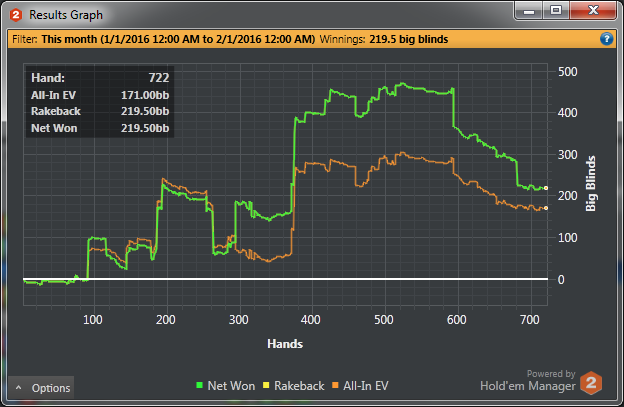
Task: Click the filter text 'This month' date range
Action: [x=178, y=39]
